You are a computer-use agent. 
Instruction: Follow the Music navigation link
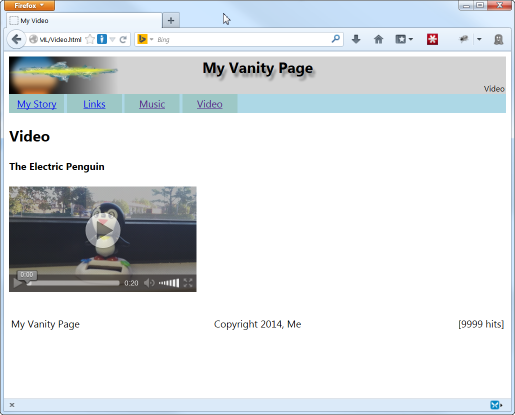click(x=152, y=104)
